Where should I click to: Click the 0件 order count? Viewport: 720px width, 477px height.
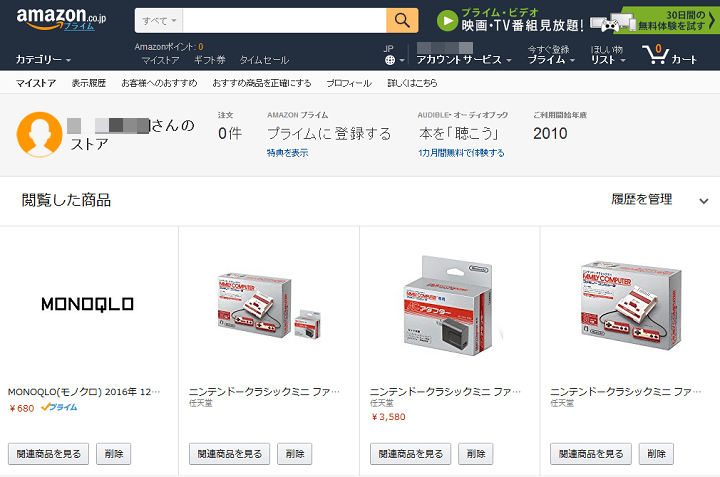click(x=230, y=134)
